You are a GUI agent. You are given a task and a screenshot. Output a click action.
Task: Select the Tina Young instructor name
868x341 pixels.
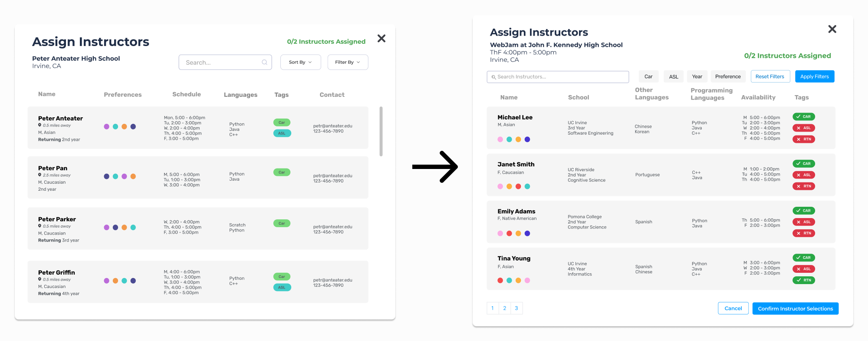tap(514, 258)
